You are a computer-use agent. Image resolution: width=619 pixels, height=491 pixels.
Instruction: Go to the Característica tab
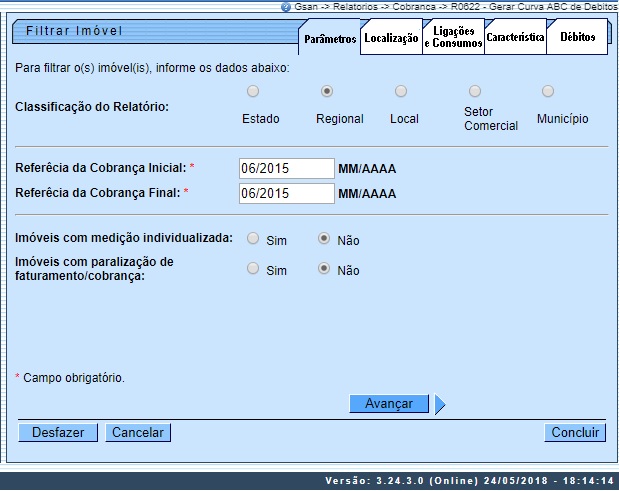[x=515, y=39]
